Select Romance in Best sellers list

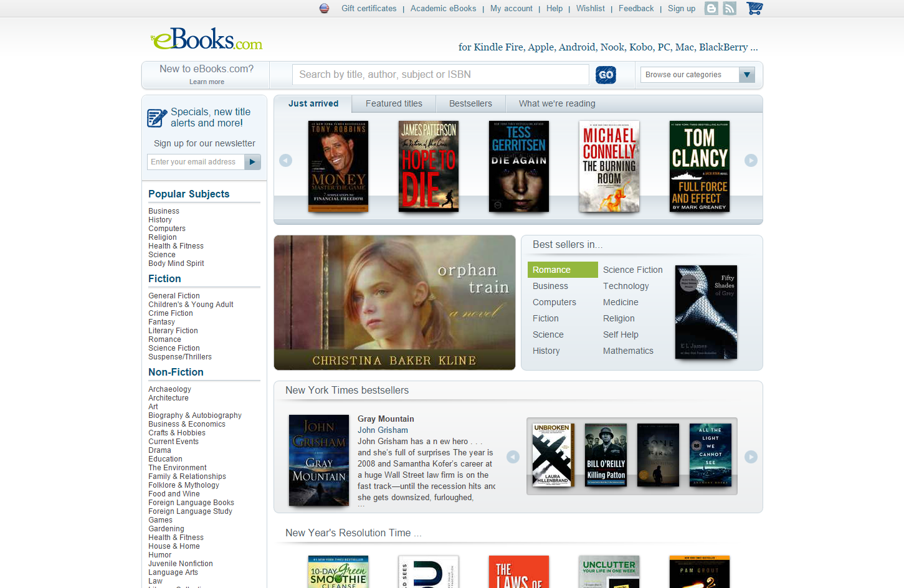[551, 269]
